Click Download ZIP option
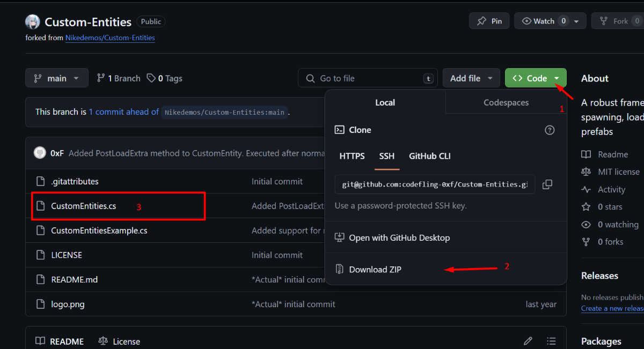Viewport: 644px width, 349px height. 375,269
